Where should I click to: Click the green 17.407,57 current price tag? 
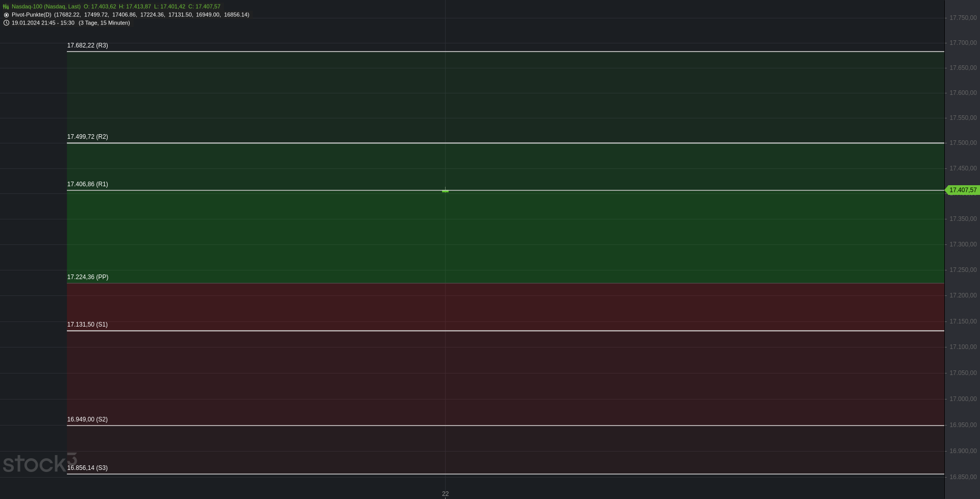[962, 190]
